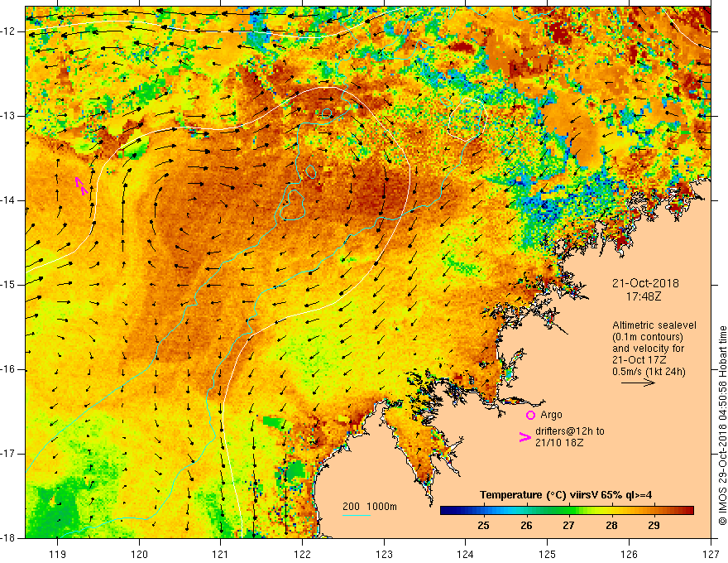Click the longitude axis label 124
The image size is (728, 563).
466,554
